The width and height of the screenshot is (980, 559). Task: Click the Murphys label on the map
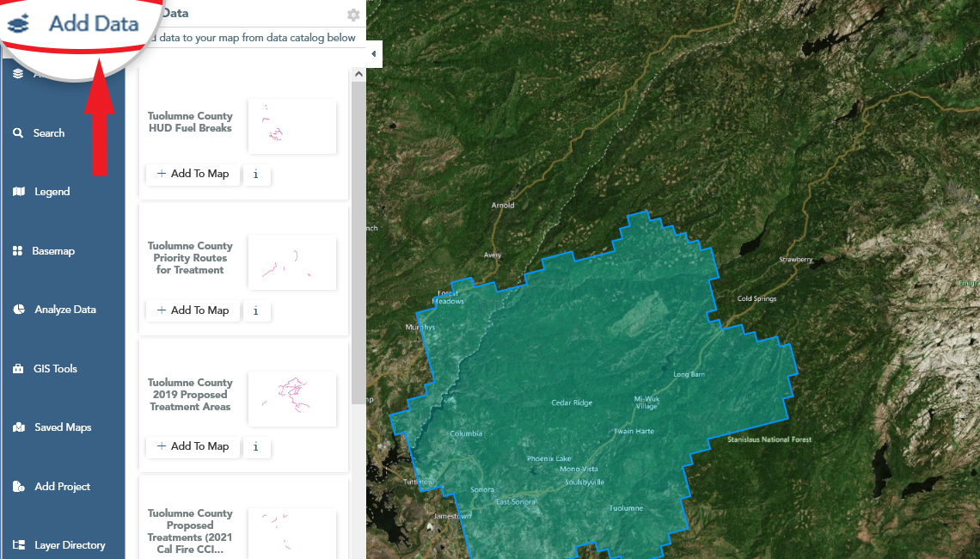pos(420,327)
